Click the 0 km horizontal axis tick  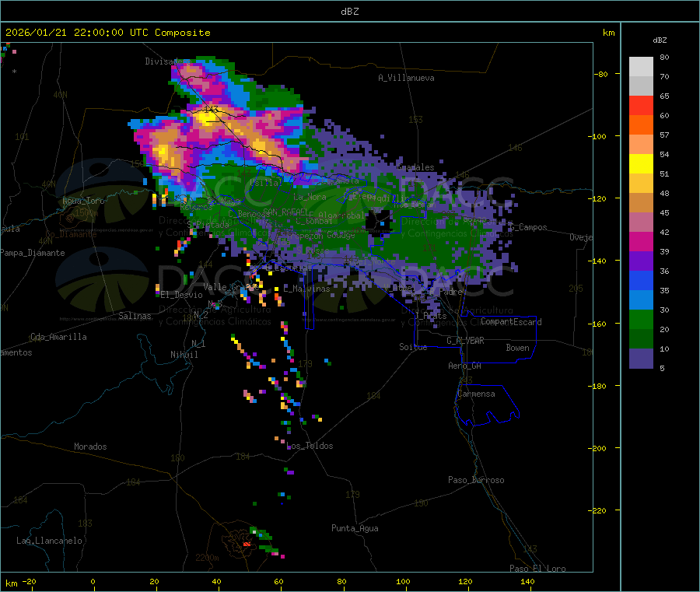click(x=93, y=581)
